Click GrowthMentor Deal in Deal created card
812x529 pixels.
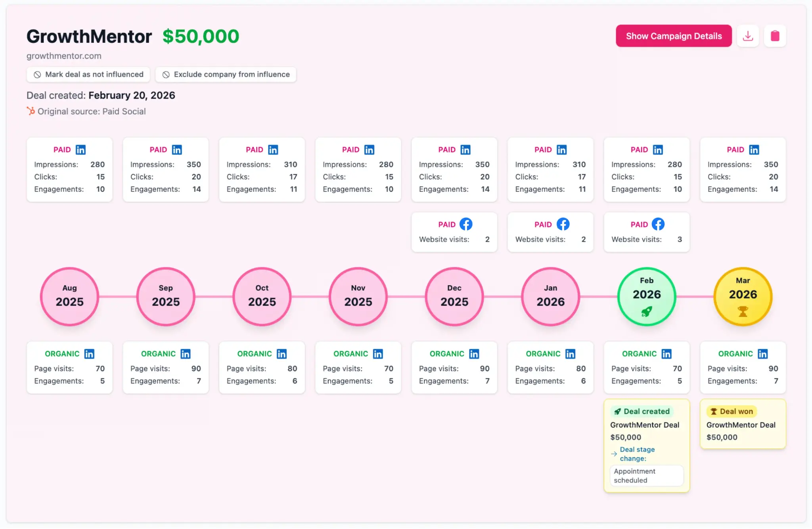coord(645,425)
